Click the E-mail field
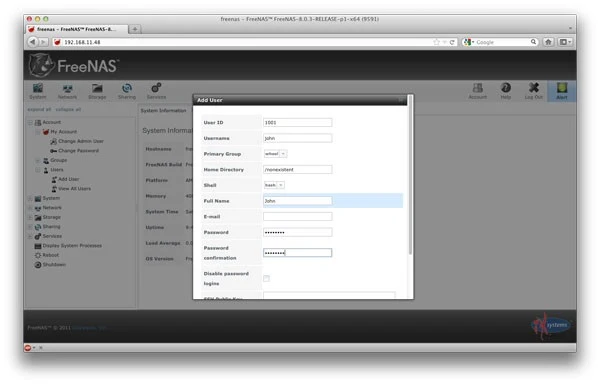The height and width of the screenshot is (385, 600). [x=297, y=217]
